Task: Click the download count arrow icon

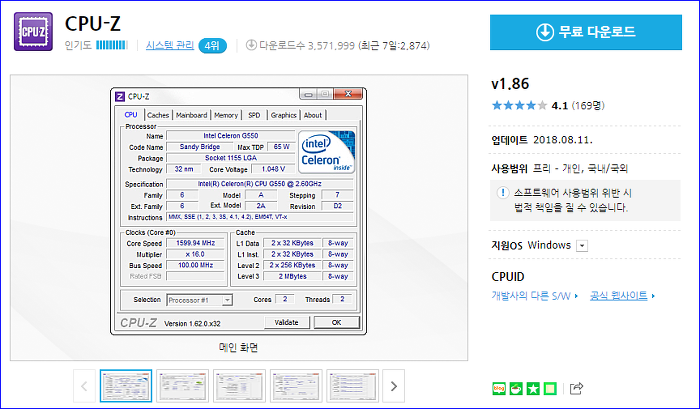Action: [251, 45]
